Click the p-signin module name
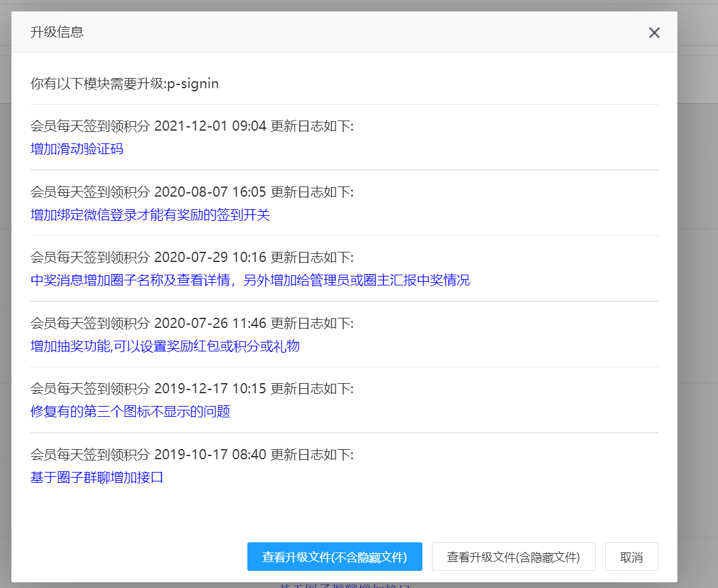This screenshot has height=588, width=718. [193, 84]
